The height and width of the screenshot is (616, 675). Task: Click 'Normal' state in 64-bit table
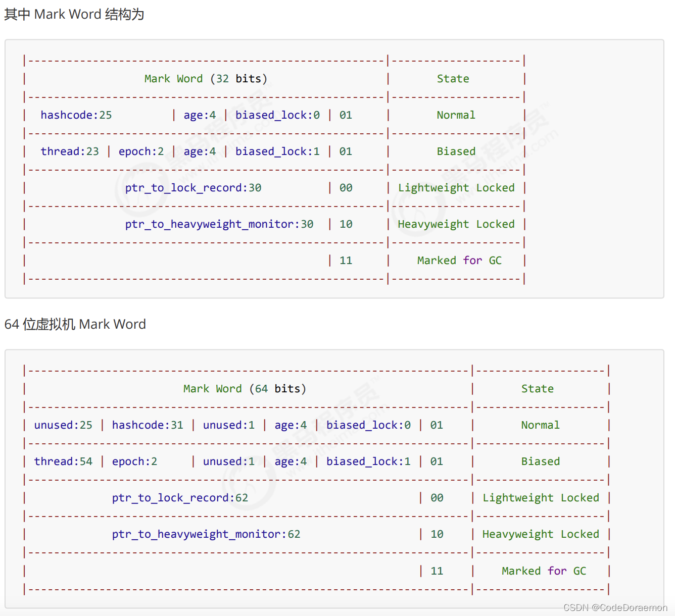pos(540,425)
